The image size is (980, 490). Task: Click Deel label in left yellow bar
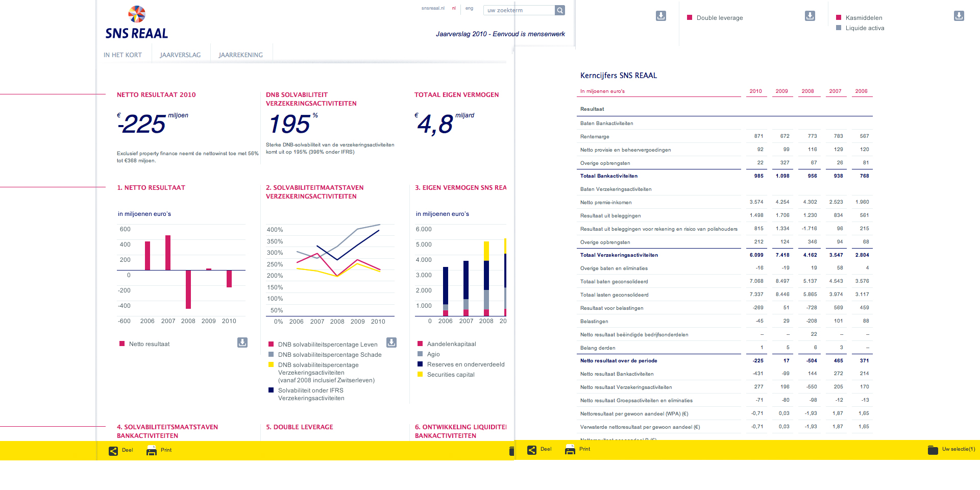(127, 450)
